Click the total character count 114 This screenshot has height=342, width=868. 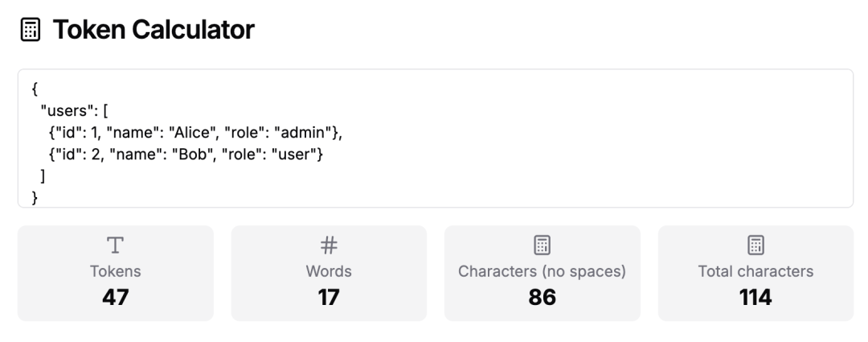tap(755, 298)
